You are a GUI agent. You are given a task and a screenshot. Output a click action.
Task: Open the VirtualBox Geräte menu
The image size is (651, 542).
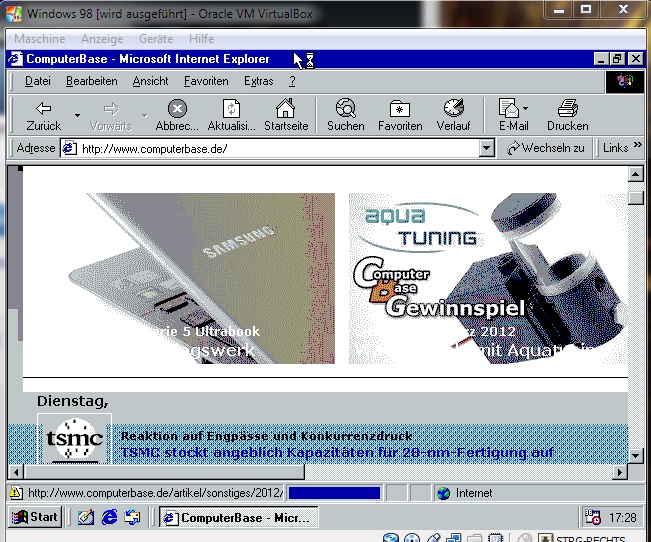[x=156, y=39]
